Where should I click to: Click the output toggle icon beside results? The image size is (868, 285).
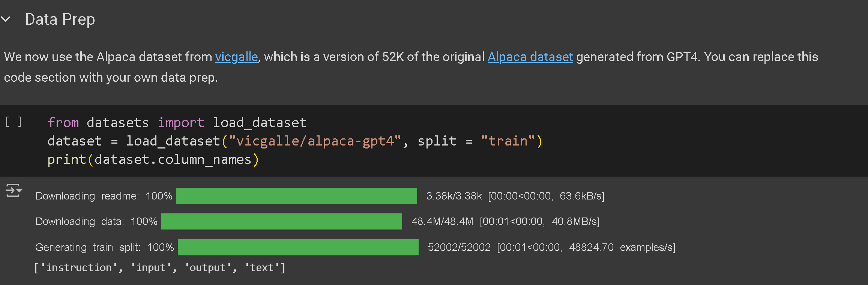(x=14, y=190)
